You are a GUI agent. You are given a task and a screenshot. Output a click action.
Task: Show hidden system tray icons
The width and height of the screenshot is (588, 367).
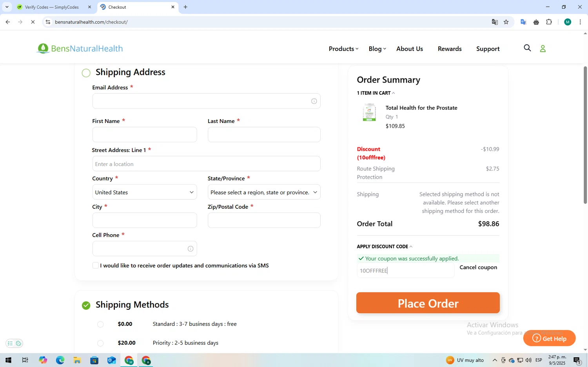tap(495, 360)
